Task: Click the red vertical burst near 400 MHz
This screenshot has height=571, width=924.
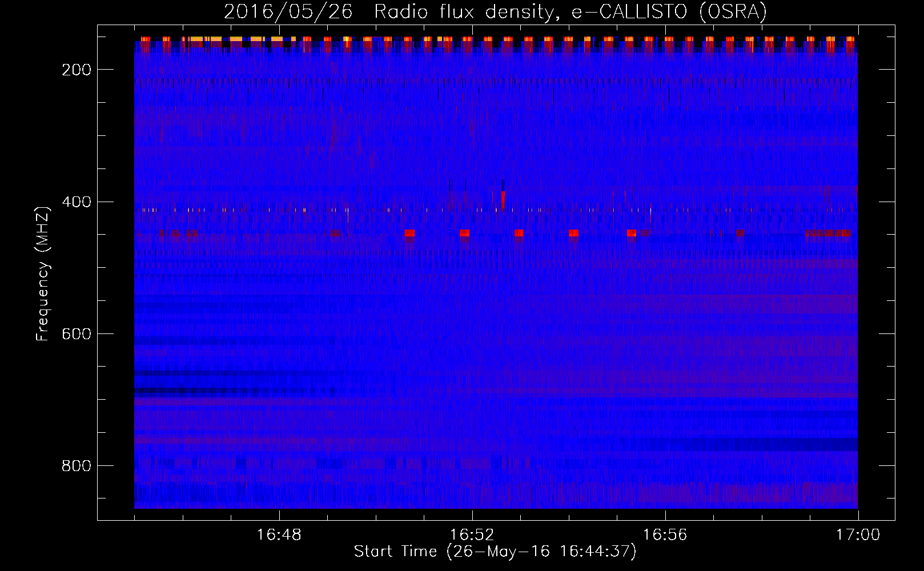Action: tap(503, 200)
